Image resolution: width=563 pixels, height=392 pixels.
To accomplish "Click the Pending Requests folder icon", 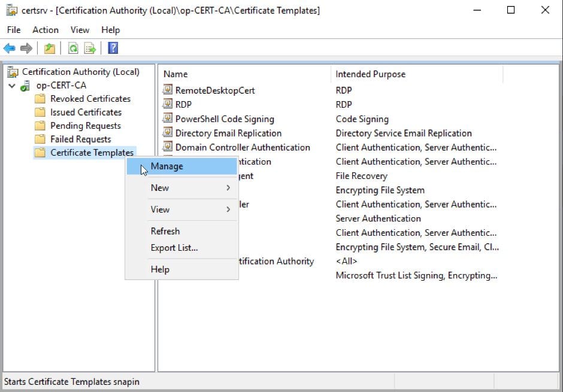I will pos(40,126).
